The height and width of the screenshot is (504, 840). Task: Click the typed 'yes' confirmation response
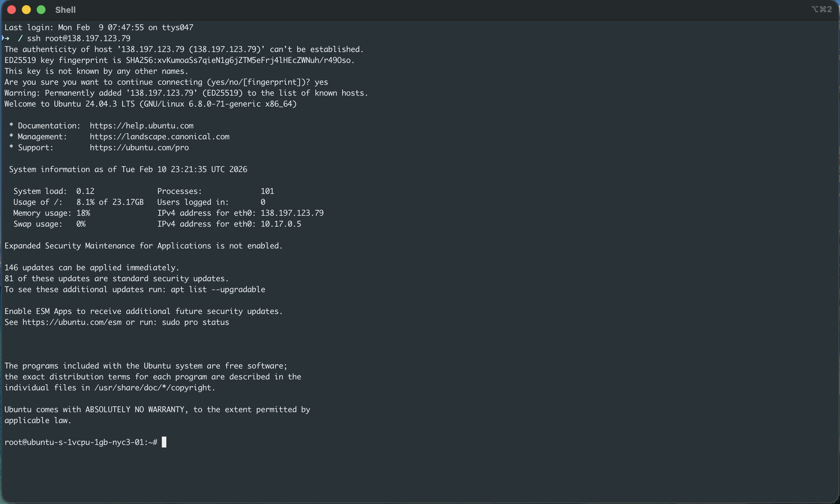pyautogui.click(x=321, y=82)
